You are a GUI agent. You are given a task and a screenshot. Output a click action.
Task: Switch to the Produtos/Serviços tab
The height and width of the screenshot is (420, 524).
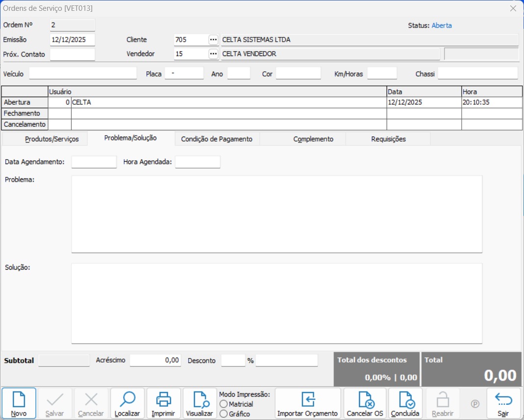[52, 139]
